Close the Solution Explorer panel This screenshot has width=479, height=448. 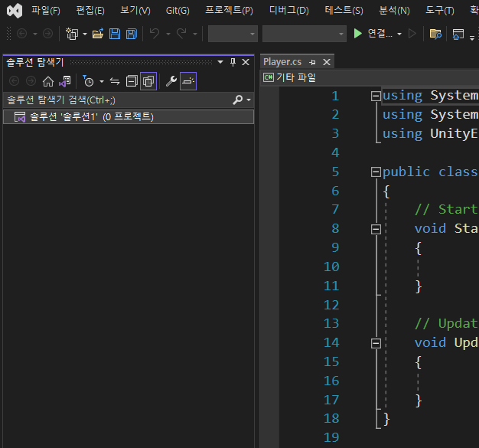coord(246,62)
